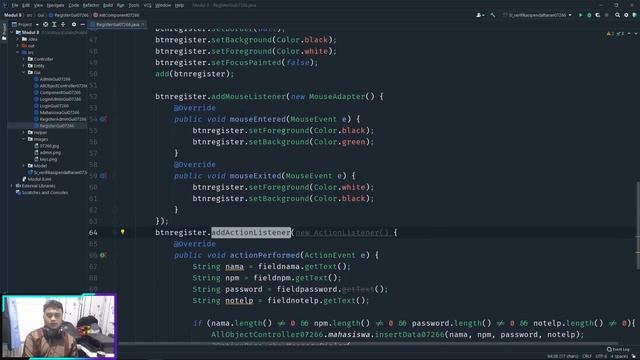Image resolution: width=640 pixels, height=360 pixels.
Task: Open the run configuration dropdown
Action: pyautogui.click(x=537, y=15)
